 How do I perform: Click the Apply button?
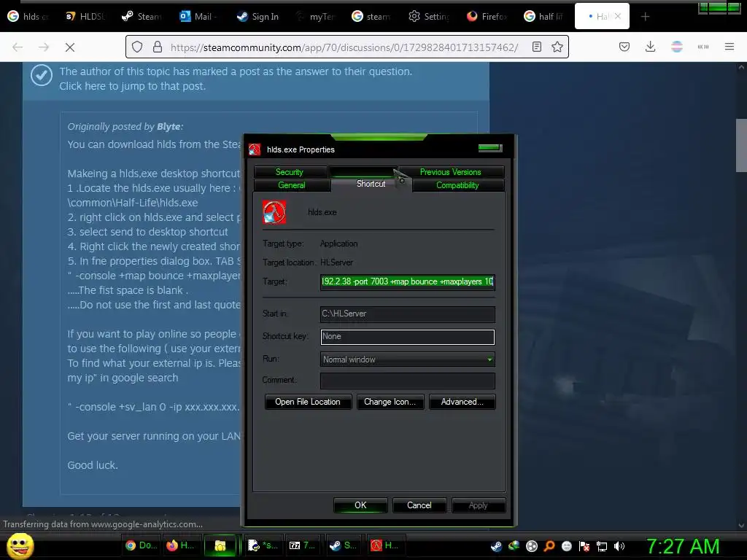(x=479, y=505)
